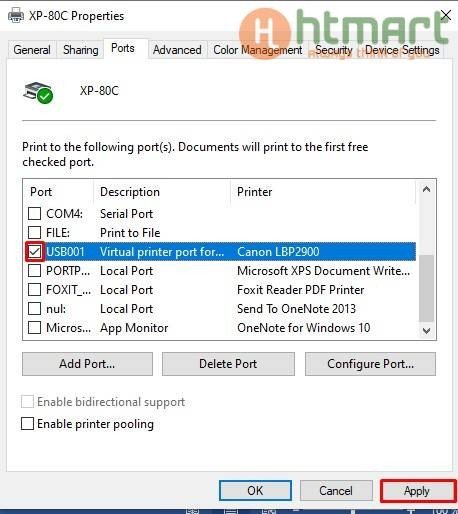Viewport: 458px width, 514px height.
Task: Close the XP-80C Properties window
Action: [446, 15]
